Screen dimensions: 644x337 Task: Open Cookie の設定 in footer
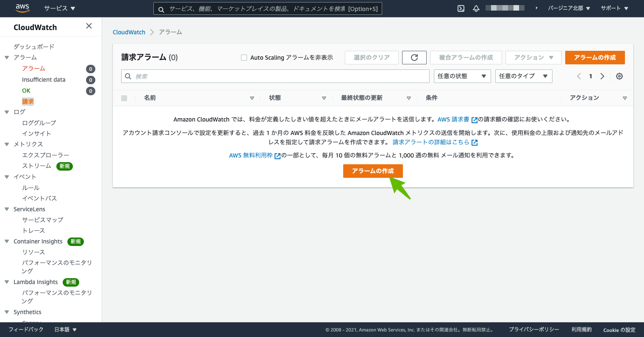[x=619, y=330]
